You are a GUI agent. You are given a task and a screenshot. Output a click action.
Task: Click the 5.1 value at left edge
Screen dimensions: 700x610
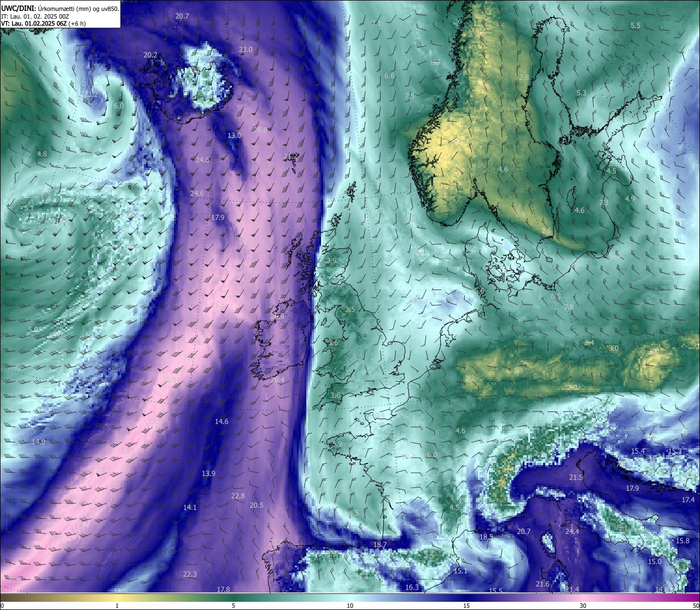[29, 207]
